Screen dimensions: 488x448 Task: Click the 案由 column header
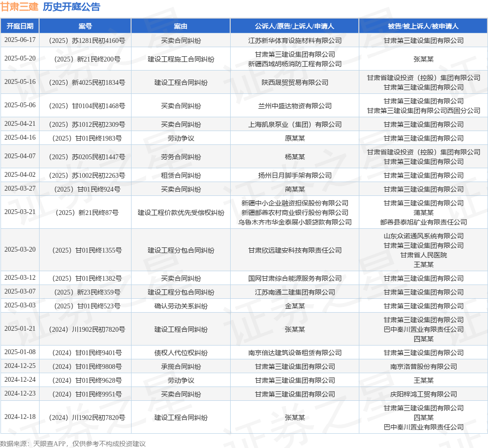pos(181,26)
